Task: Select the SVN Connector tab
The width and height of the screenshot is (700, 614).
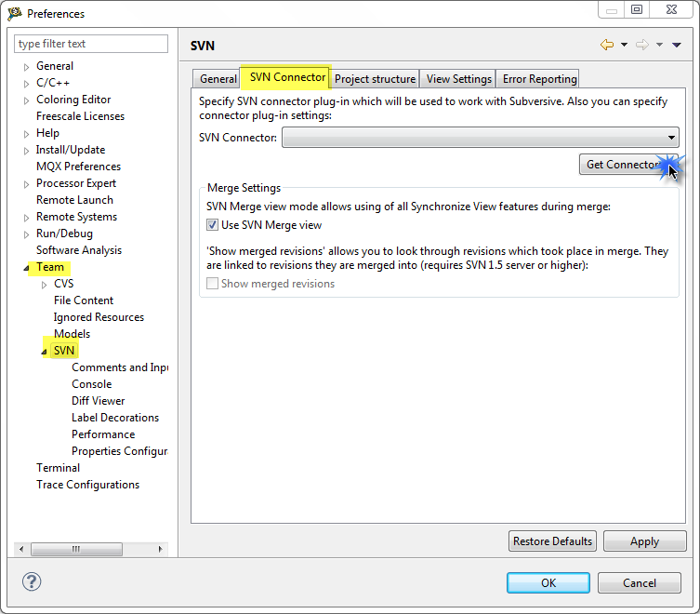Action: click(287, 77)
